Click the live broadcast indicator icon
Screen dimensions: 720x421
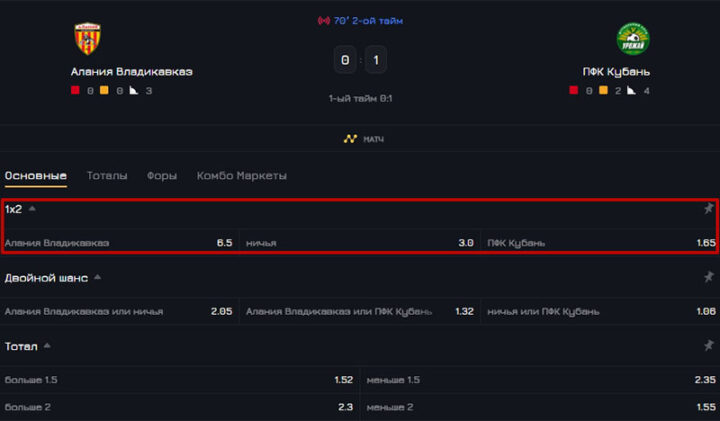323,21
